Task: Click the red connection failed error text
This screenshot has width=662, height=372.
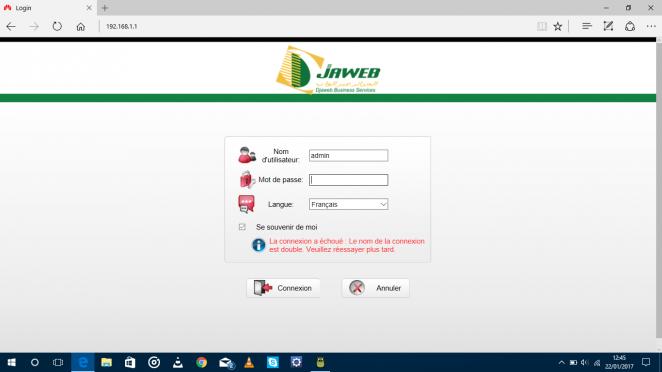Action: point(347,245)
